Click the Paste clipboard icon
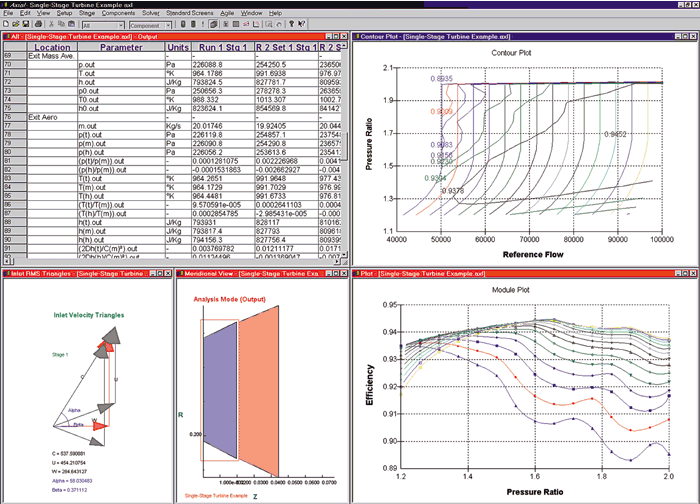700x504 pixels. pyautogui.click(x=71, y=24)
